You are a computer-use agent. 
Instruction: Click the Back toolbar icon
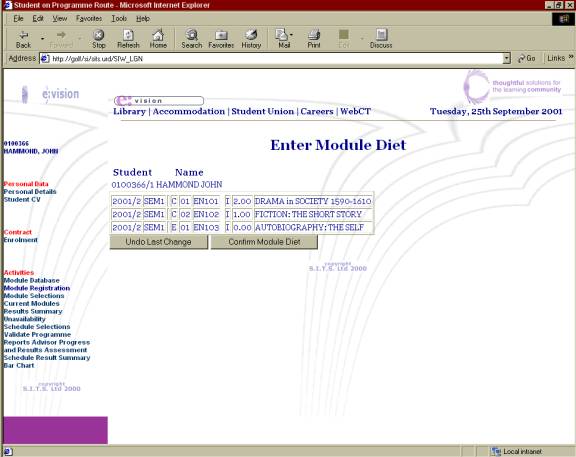pos(24,39)
